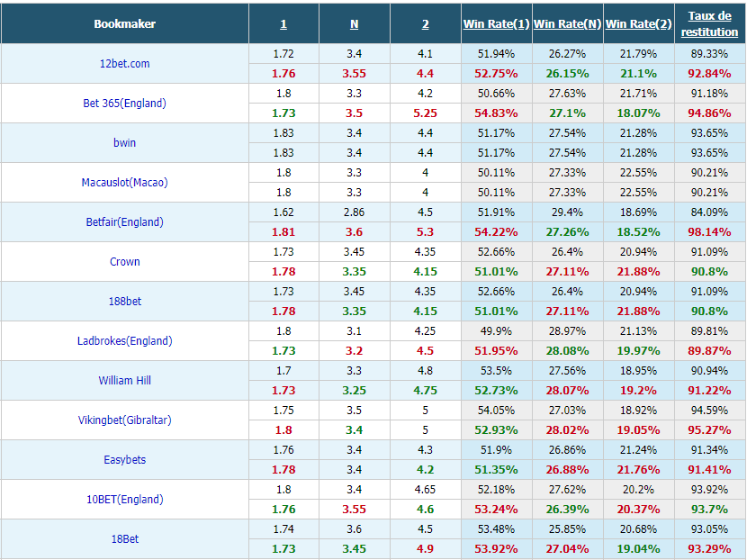The height and width of the screenshot is (560, 747).
Task: Select 10BET win rate 53.24%
Action: [x=497, y=509]
